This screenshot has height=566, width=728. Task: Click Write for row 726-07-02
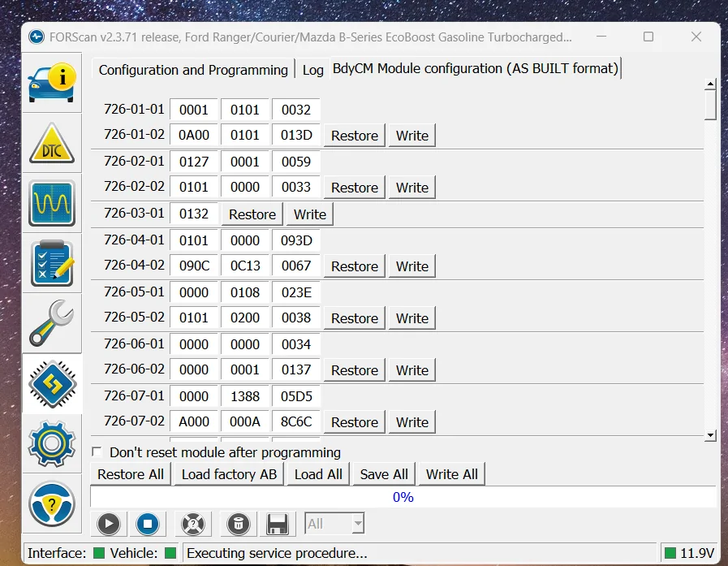(x=411, y=422)
